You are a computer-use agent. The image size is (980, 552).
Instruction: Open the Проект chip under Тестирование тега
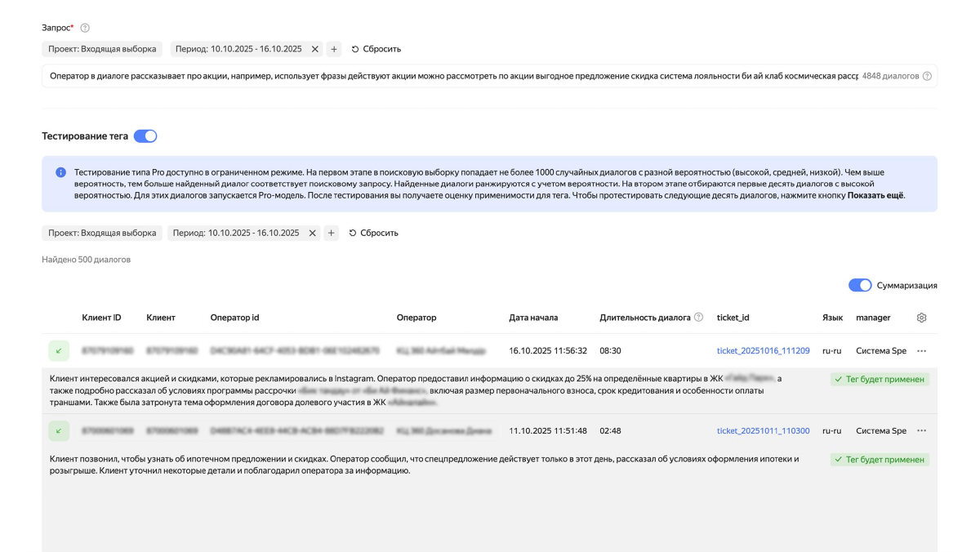point(102,233)
